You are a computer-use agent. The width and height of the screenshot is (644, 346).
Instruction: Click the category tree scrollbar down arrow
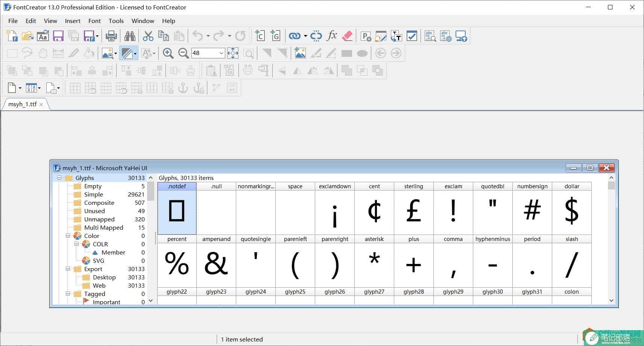click(x=150, y=300)
